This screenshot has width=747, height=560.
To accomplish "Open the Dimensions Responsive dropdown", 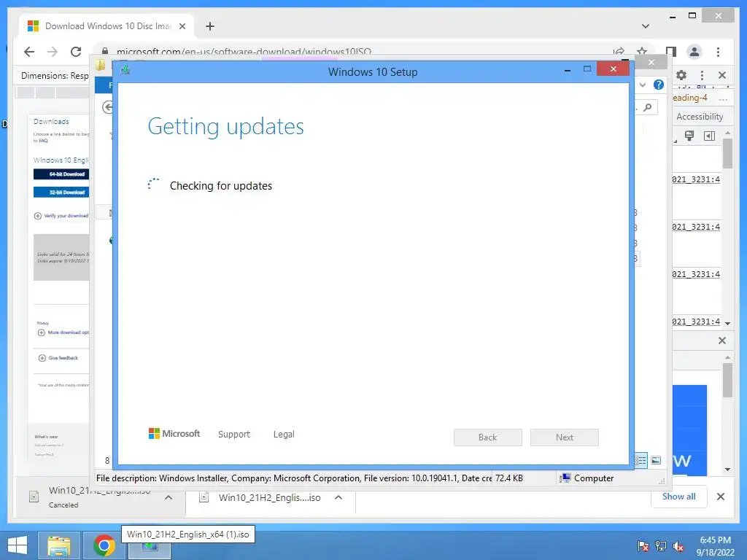I will 55,76.
